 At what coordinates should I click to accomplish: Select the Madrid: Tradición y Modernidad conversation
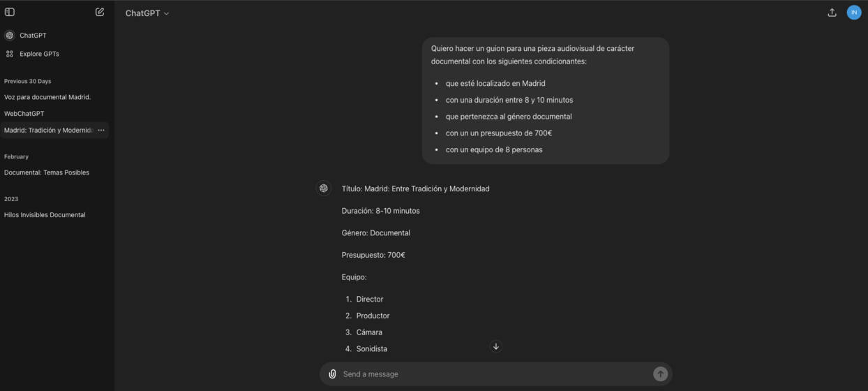coord(47,131)
